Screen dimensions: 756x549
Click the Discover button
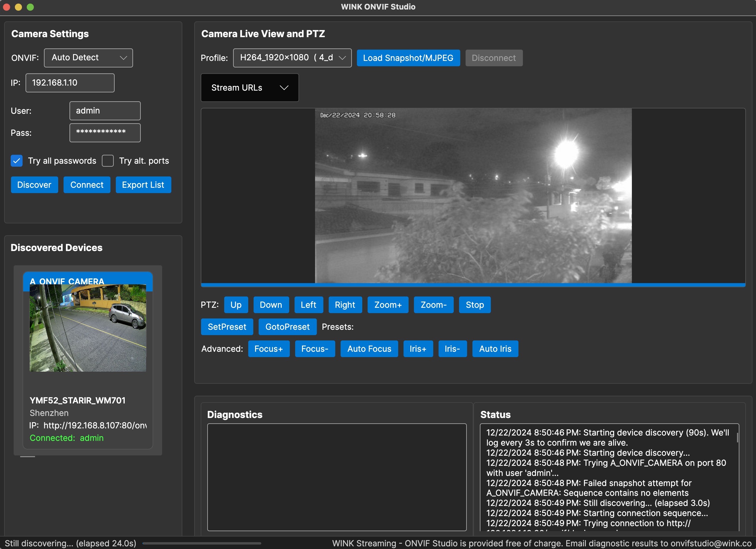pos(34,184)
